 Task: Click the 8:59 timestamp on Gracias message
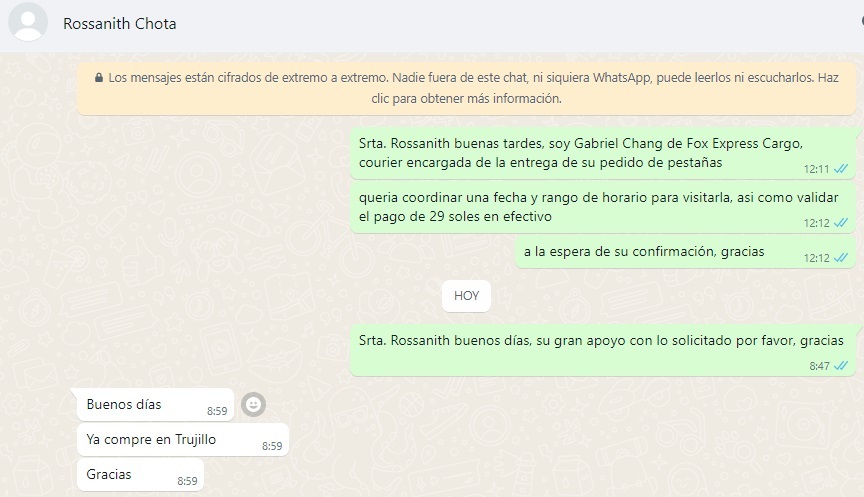tap(187, 481)
